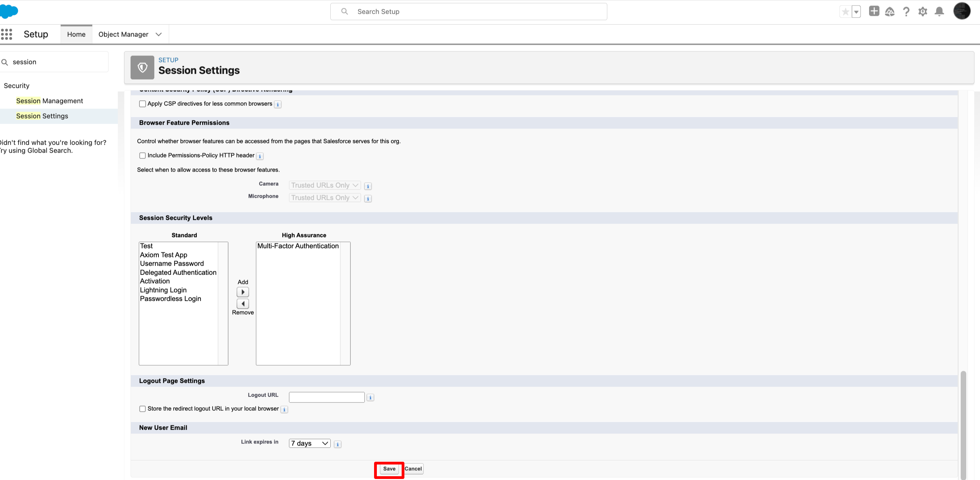Click the help question mark icon
This screenshot has width=980, height=480.
coord(906,11)
